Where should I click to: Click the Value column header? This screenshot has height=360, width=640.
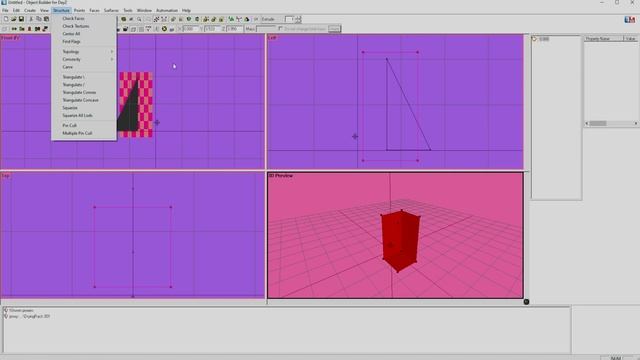click(630, 39)
